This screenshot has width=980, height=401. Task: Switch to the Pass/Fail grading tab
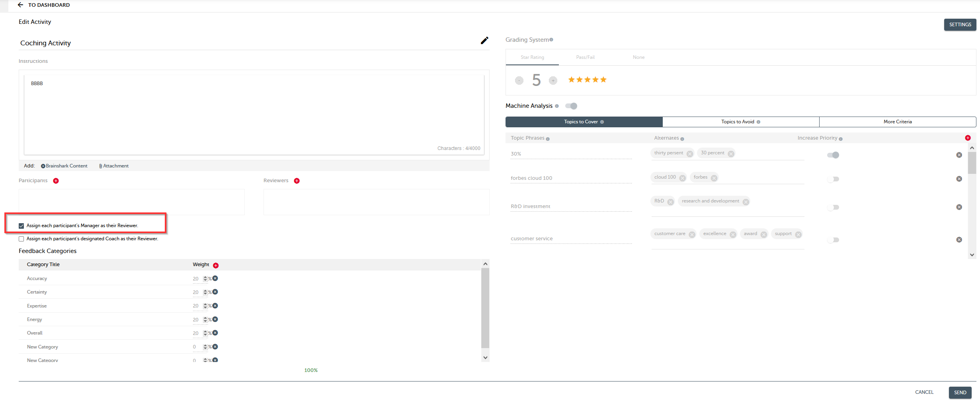585,57
